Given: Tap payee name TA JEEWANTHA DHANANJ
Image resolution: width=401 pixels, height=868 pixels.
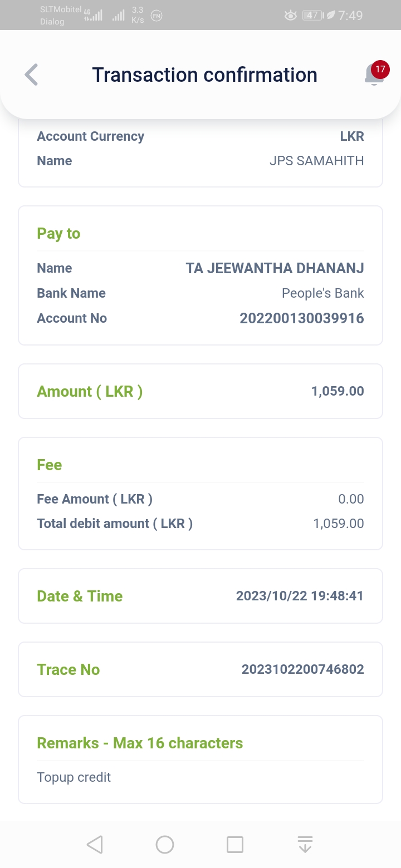Looking at the screenshot, I should tap(275, 268).
